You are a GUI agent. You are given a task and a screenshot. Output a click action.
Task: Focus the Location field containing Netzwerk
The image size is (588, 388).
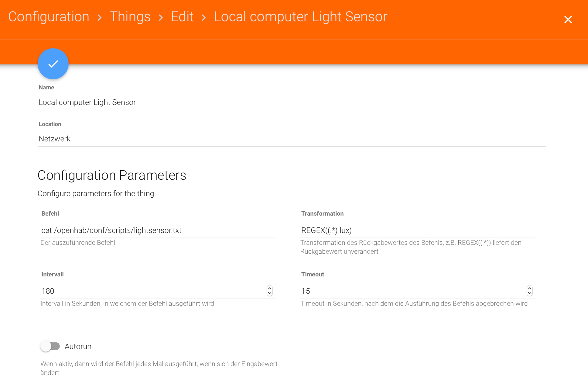point(292,139)
